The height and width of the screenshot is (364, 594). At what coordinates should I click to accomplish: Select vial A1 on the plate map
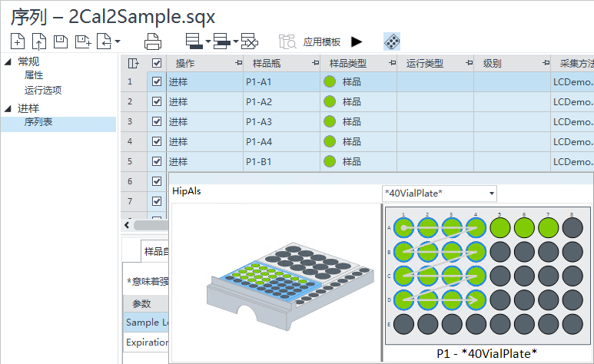(x=403, y=228)
